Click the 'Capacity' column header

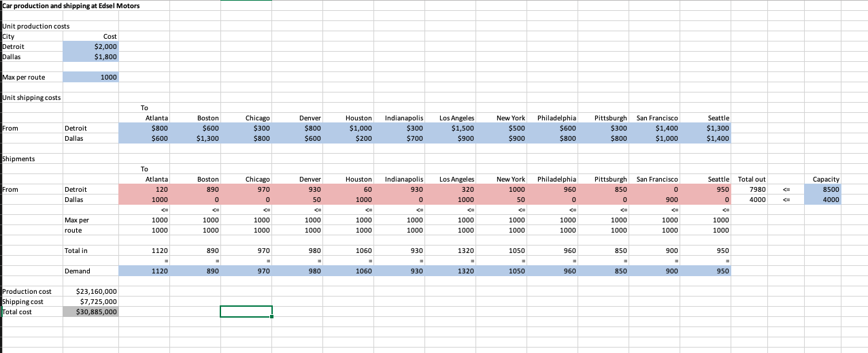pyautogui.click(x=826, y=179)
